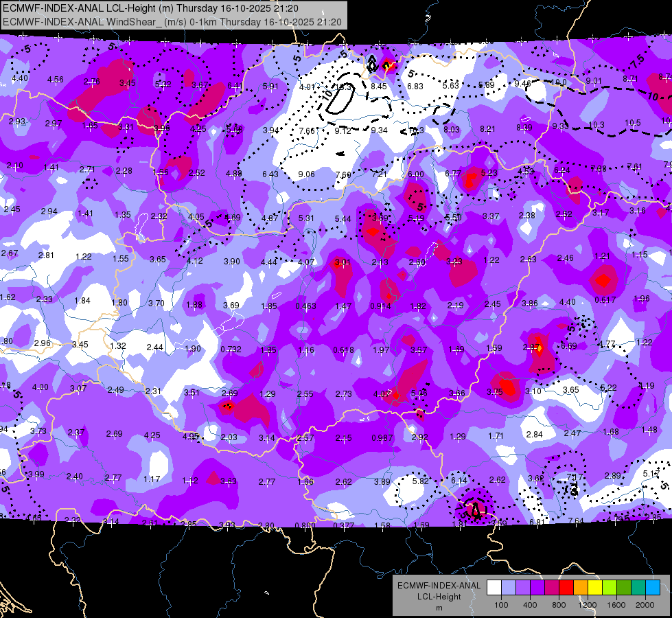The image size is (672, 618).
Task: Click the LCL-Height title line in the header
Action: click(151, 8)
